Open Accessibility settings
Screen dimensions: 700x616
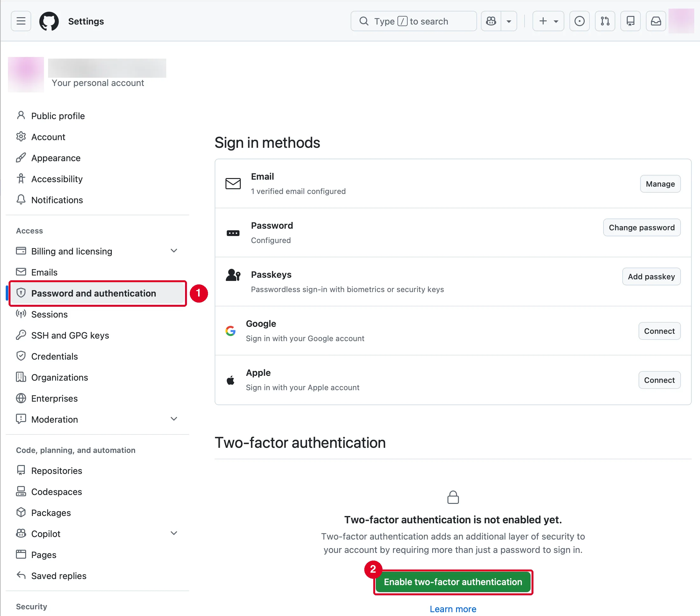pyautogui.click(x=97, y=179)
